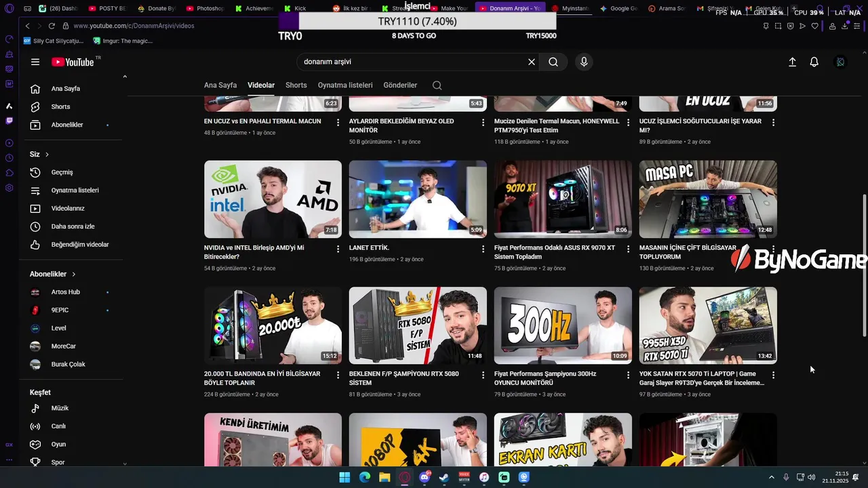Go back with the browser back arrow
The width and height of the screenshot is (868, 488).
coord(27,26)
